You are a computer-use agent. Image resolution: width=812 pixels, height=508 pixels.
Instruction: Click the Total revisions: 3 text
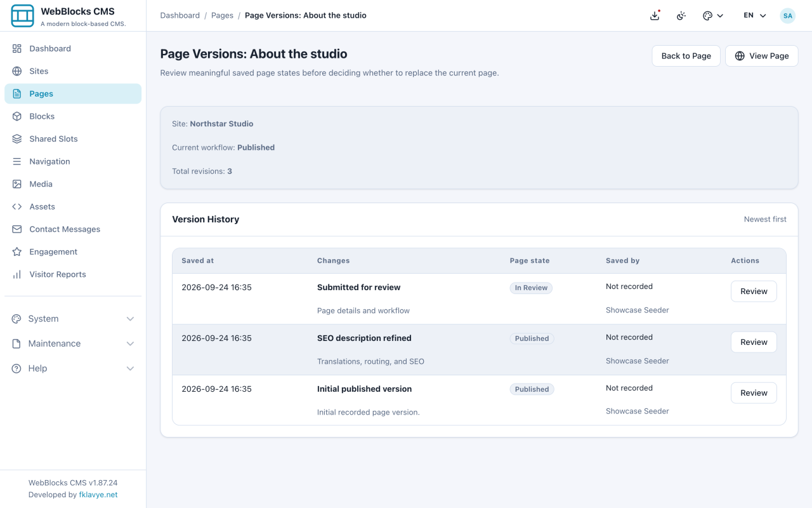[x=202, y=171]
